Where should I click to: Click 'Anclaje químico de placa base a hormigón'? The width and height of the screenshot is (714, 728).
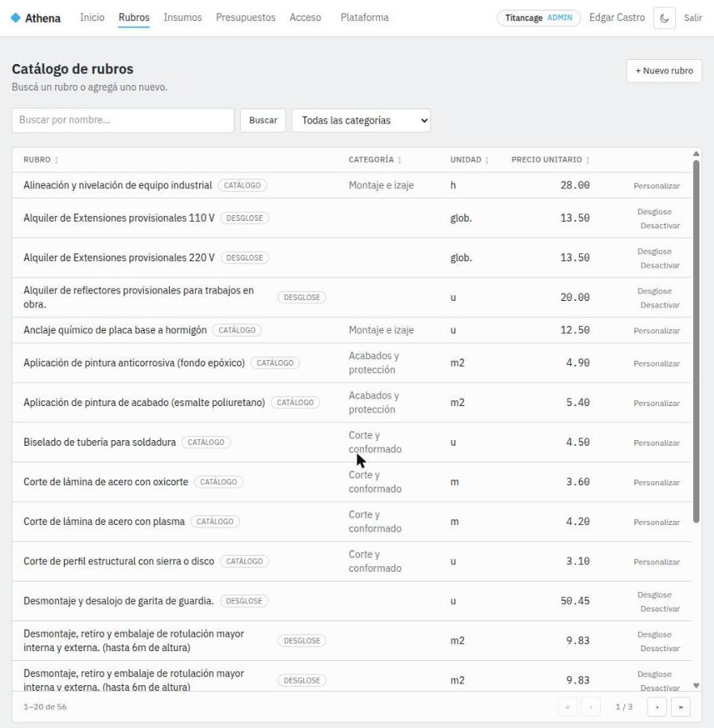(115, 330)
